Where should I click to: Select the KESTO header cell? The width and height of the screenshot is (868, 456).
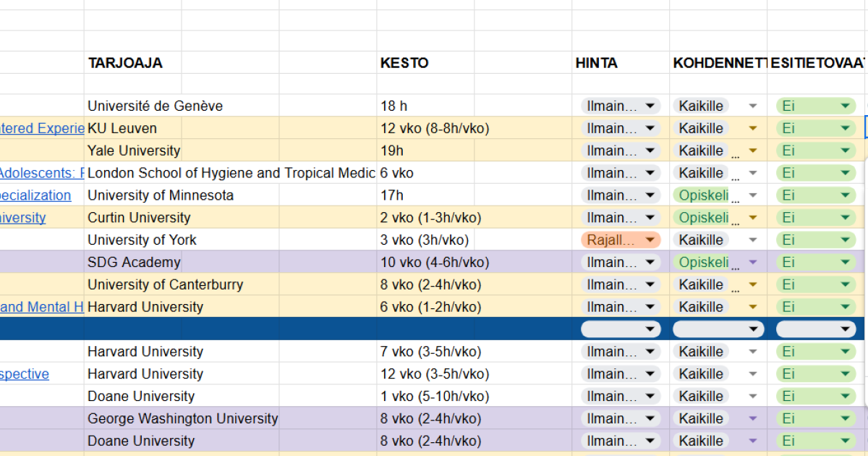tap(404, 63)
